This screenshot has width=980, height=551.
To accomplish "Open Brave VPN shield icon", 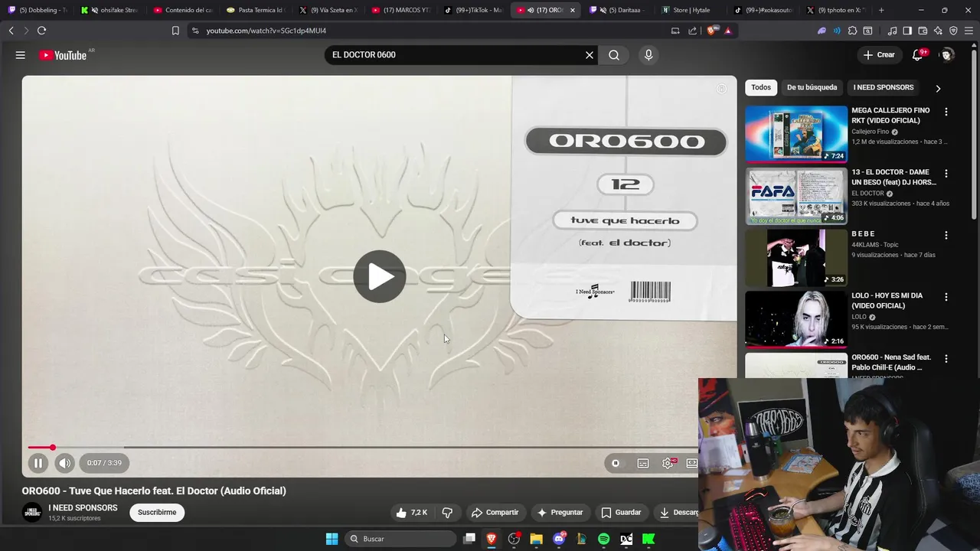I will [953, 31].
